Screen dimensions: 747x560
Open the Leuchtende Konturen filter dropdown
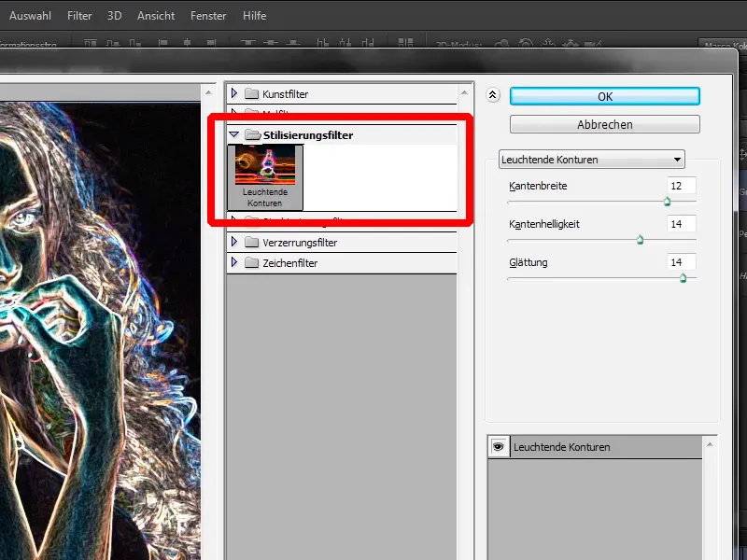[592, 160]
